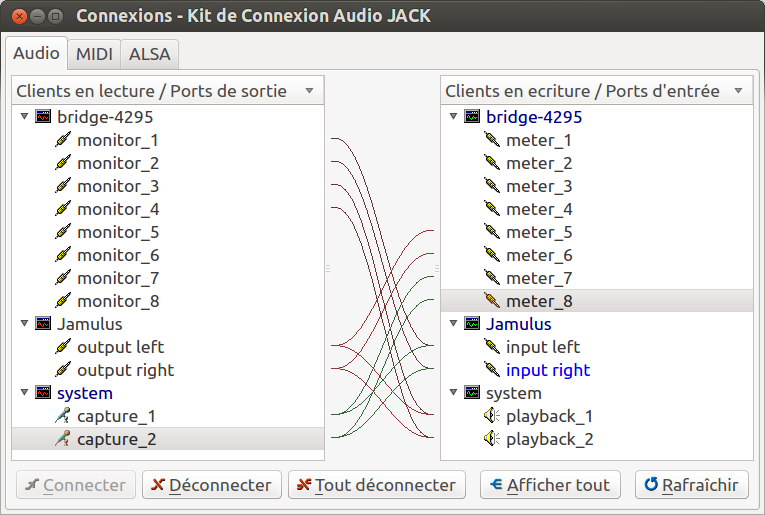Select the output right port
Screen dimensions: 765x515
(125, 370)
